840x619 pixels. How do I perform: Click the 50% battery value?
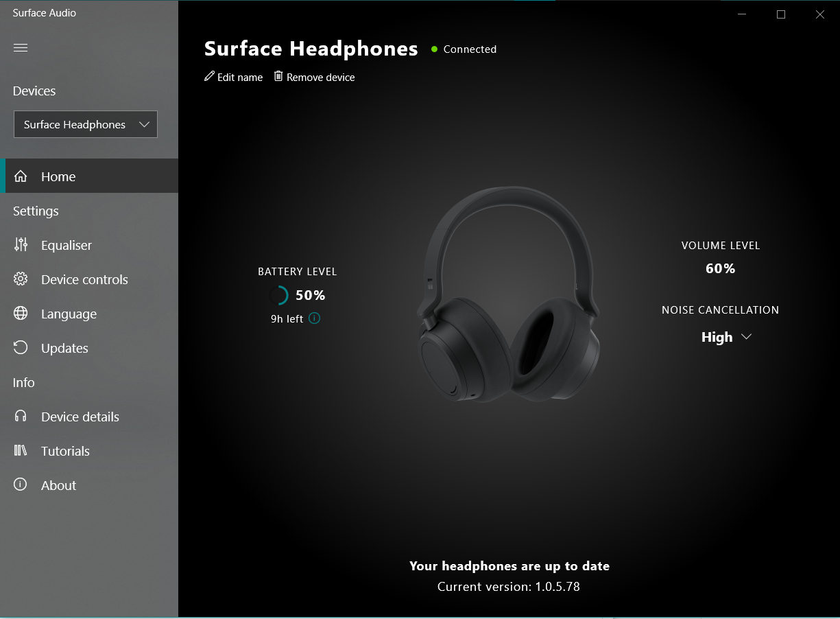pos(310,295)
